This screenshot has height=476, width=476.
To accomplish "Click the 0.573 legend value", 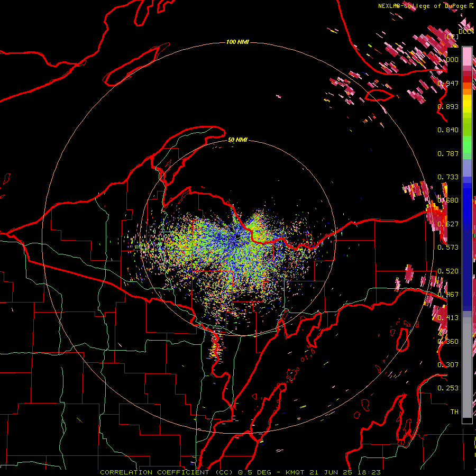I will point(448,248).
